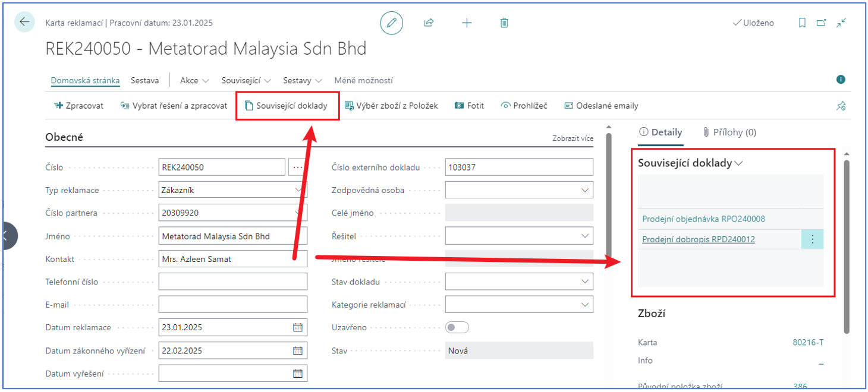Expand the collapsed left side panel
The width and height of the screenshot is (868, 392).
pyautogui.click(x=8, y=236)
